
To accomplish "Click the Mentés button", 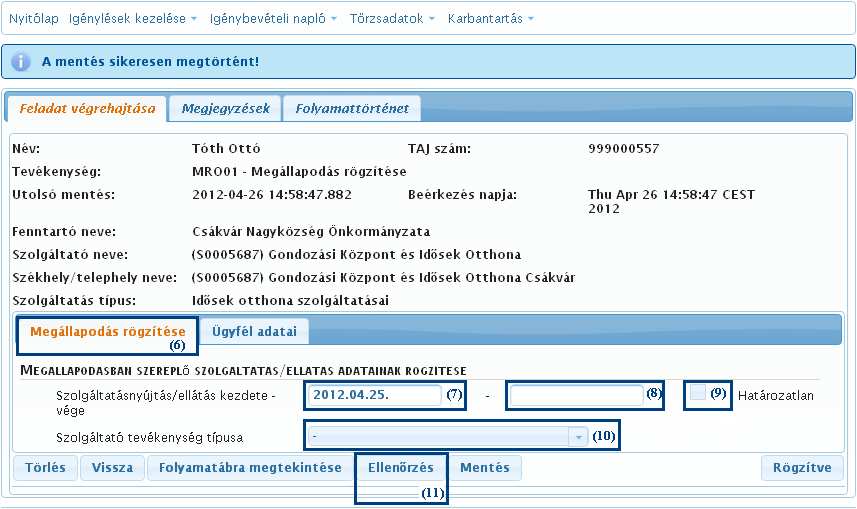I will (x=485, y=468).
